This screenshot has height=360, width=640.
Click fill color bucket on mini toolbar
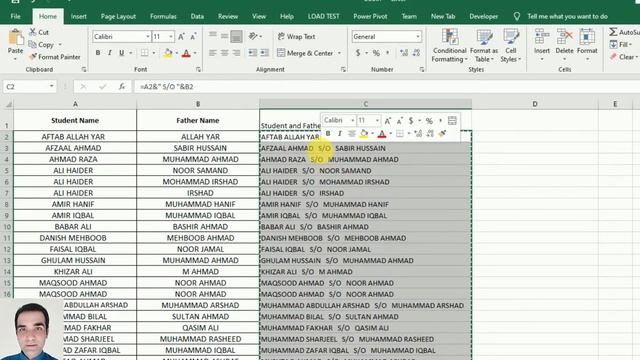pos(364,133)
